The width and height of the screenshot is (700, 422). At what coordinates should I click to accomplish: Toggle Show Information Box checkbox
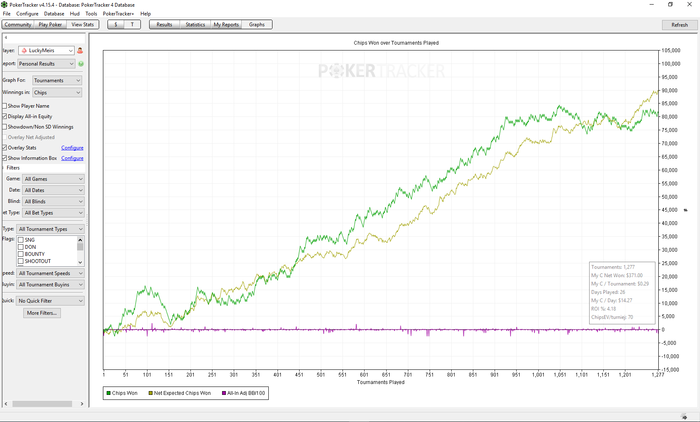[x=4, y=158]
